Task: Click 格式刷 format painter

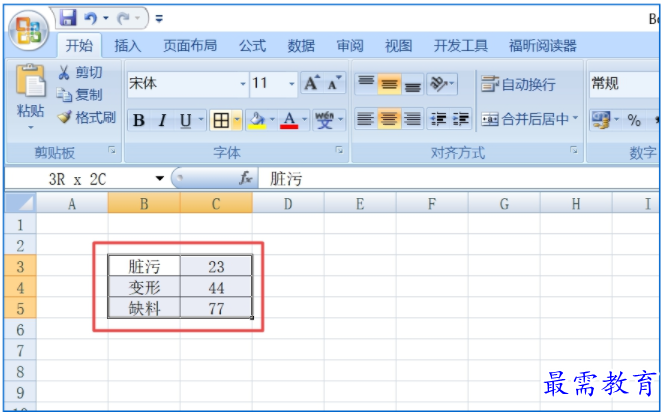Action: (87, 117)
